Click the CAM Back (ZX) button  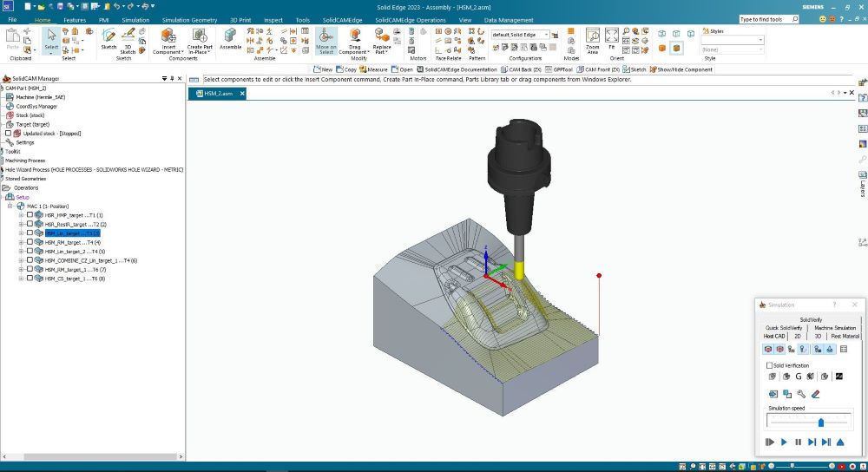(521, 69)
